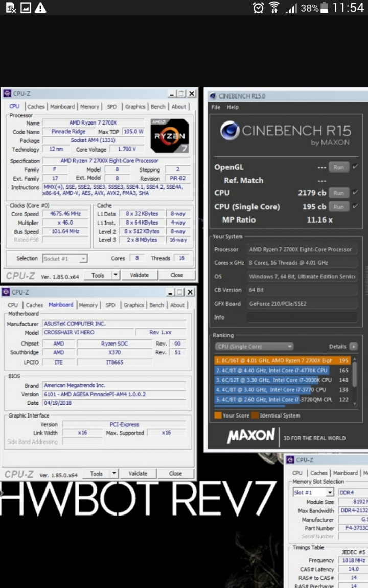Click the BIOS Version 6101 field
The image size is (368, 588).
click(x=114, y=395)
